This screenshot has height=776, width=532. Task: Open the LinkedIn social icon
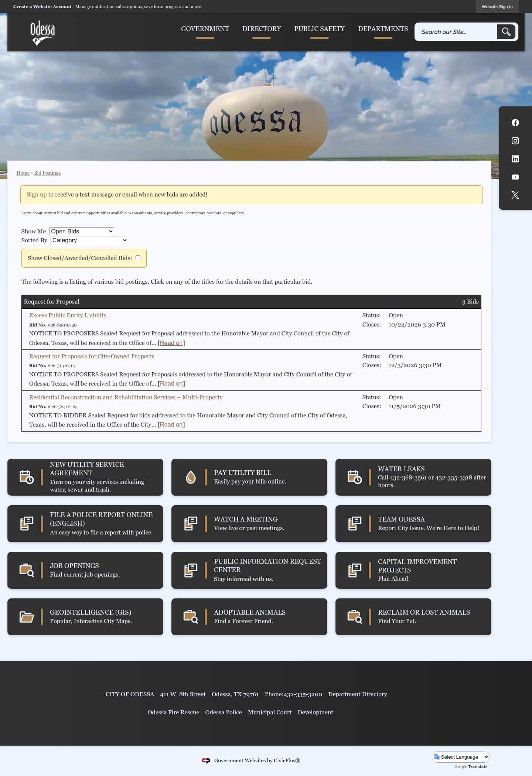pyautogui.click(x=515, y=159)
